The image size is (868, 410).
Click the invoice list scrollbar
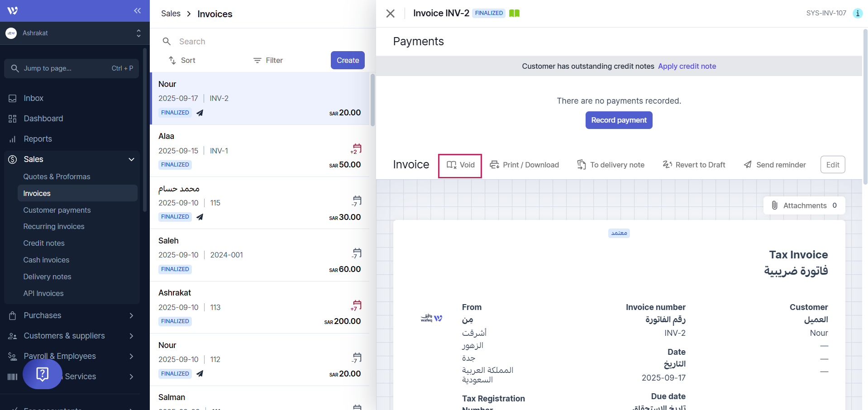372,100
